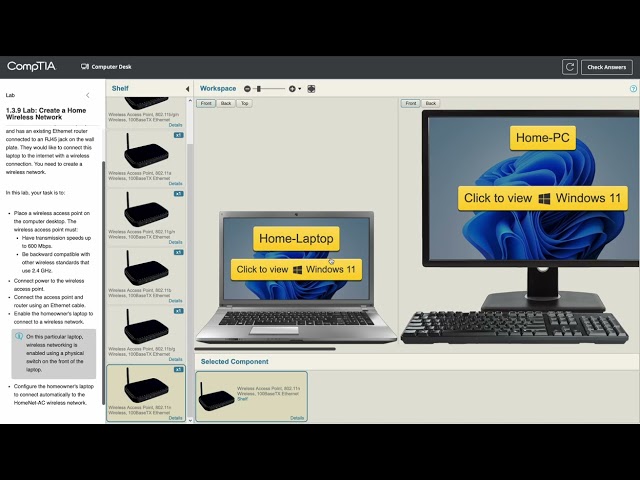640x480 pixels.
Task: Click the workspace zoom out minus icon
Action: (247, 89)
